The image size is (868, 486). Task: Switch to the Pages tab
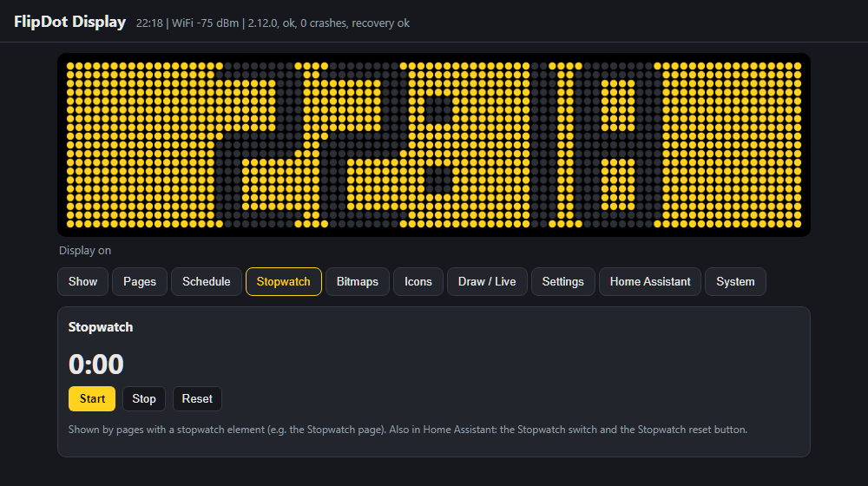[140, 281]
